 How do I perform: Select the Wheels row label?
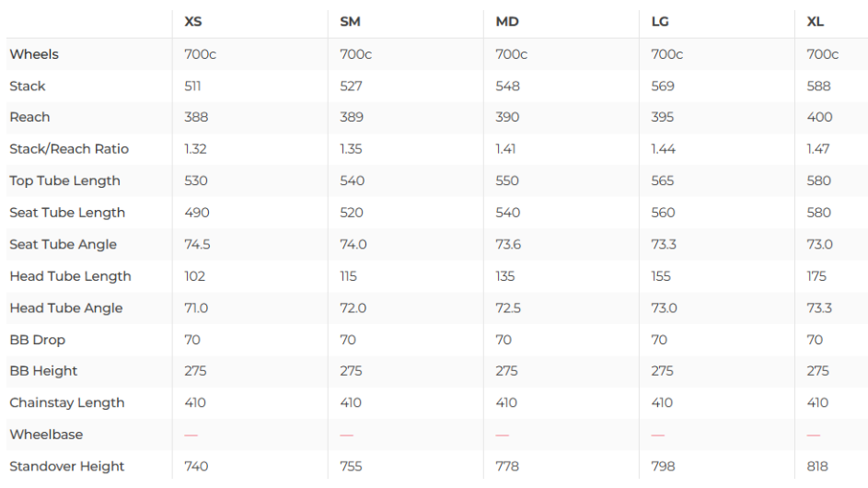(34, 54)
